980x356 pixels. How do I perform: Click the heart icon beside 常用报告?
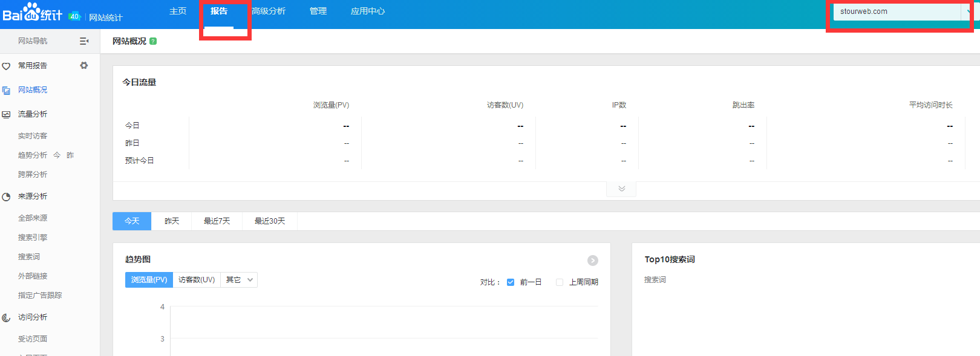point(6,66)
